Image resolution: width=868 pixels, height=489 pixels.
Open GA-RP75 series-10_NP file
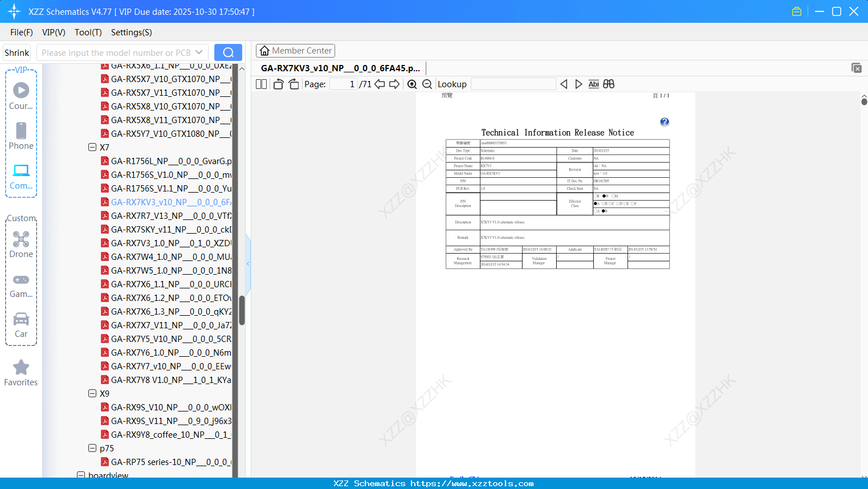point(166,462)
